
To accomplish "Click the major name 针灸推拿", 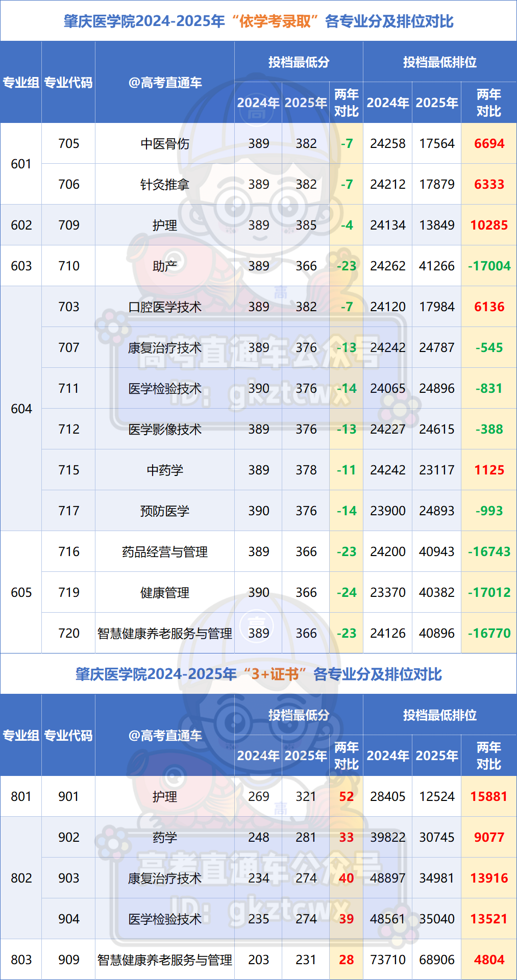I will pyautogui.click(x=165, y=185).
